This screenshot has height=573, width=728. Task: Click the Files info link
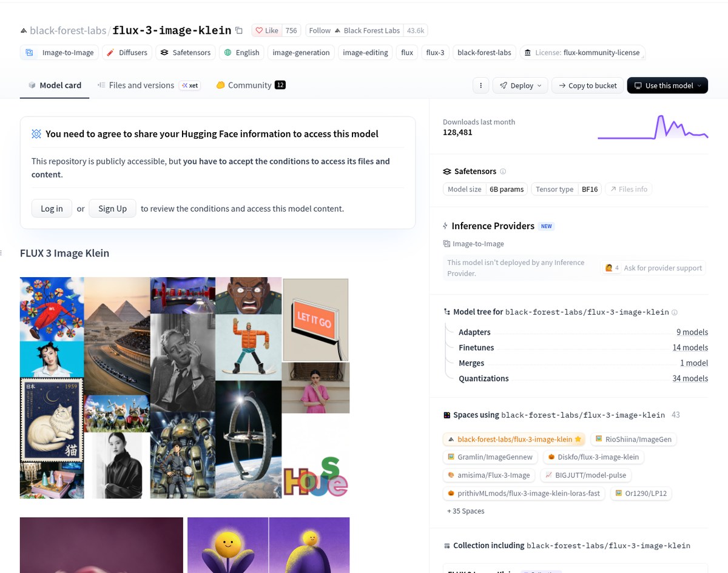click(x=629, y=189)
